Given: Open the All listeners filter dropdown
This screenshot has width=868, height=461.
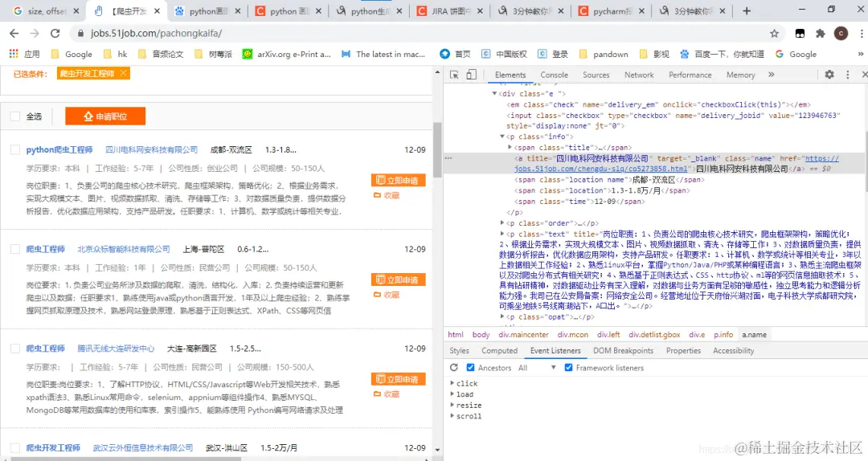Looking at the screenshot, I should (x=536, y=368).
